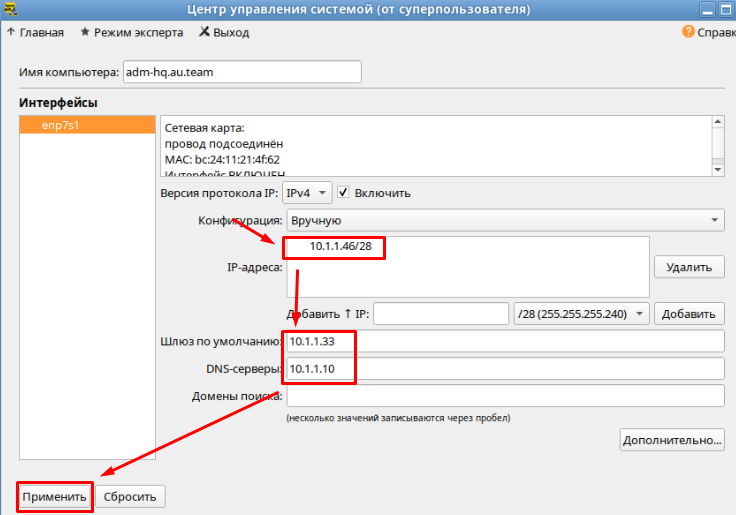Click the app icon in title bar
This screenshot has height=515, width=736.
[x=8, y=9]
